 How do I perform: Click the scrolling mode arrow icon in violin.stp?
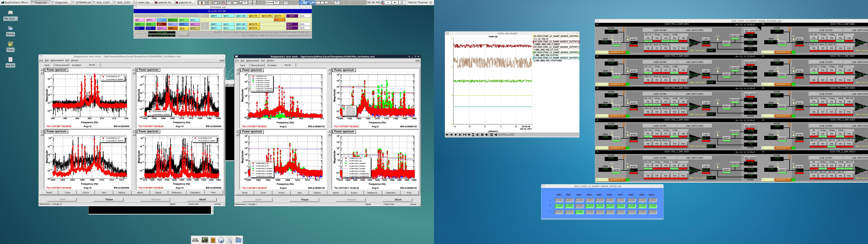tap(496, 135)
